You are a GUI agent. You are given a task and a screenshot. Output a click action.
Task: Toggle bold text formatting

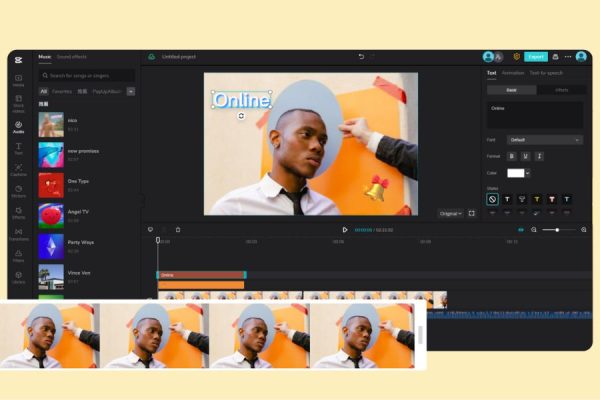[x=512, y=156]
